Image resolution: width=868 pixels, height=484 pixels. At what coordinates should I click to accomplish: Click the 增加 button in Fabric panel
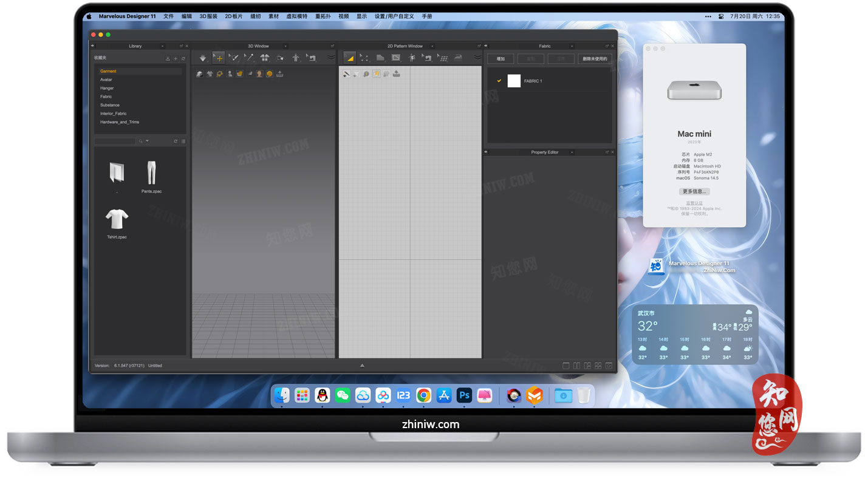pos(501,59)
